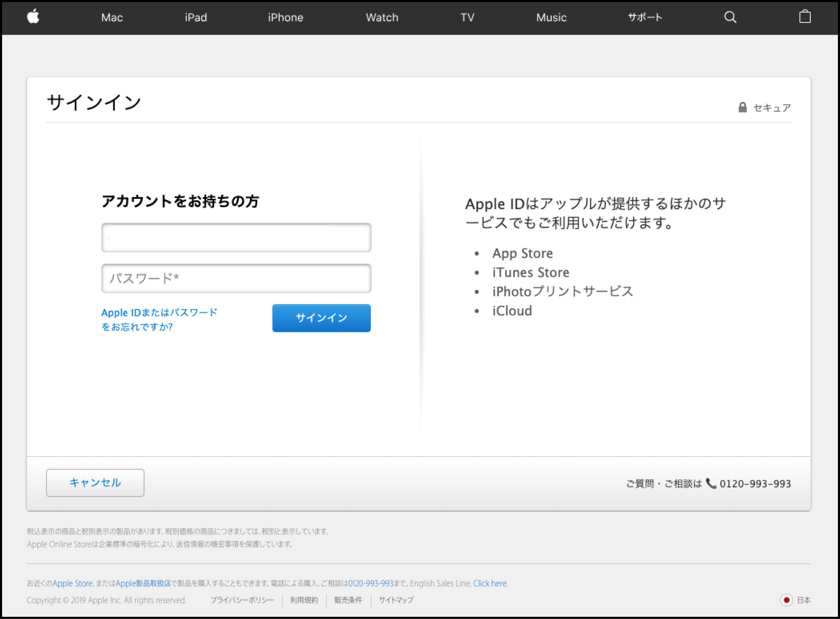The width and height of the screenshot is (840, 619).
Task: Open the Apple製品取扱店 link
Action: pos(143,583)
